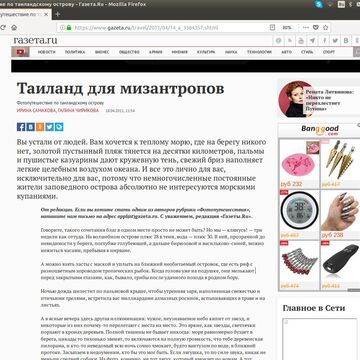Click the Banggood.com ad logo

pos(320,130)
